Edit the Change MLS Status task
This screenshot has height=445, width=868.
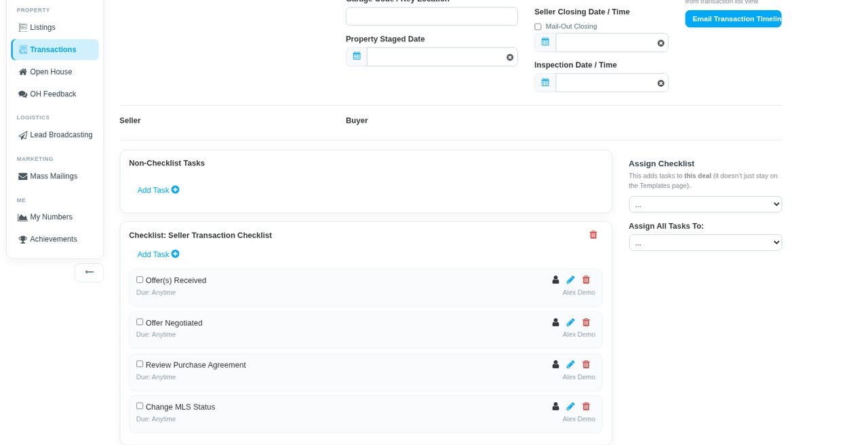(x=570, y=406)
